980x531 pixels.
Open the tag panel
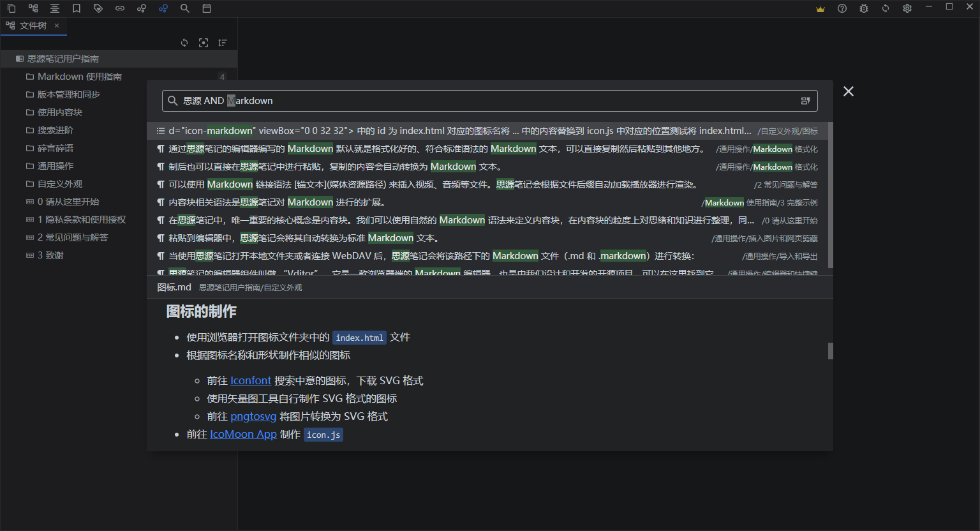point(98,8)
